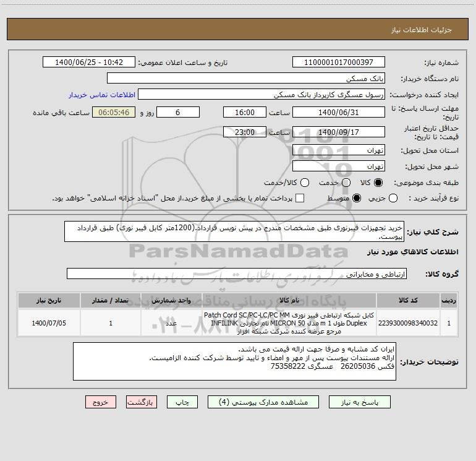Click the response deadline date 1400/06/31
Screen dimensions: 476x461
tap(339, 112)
